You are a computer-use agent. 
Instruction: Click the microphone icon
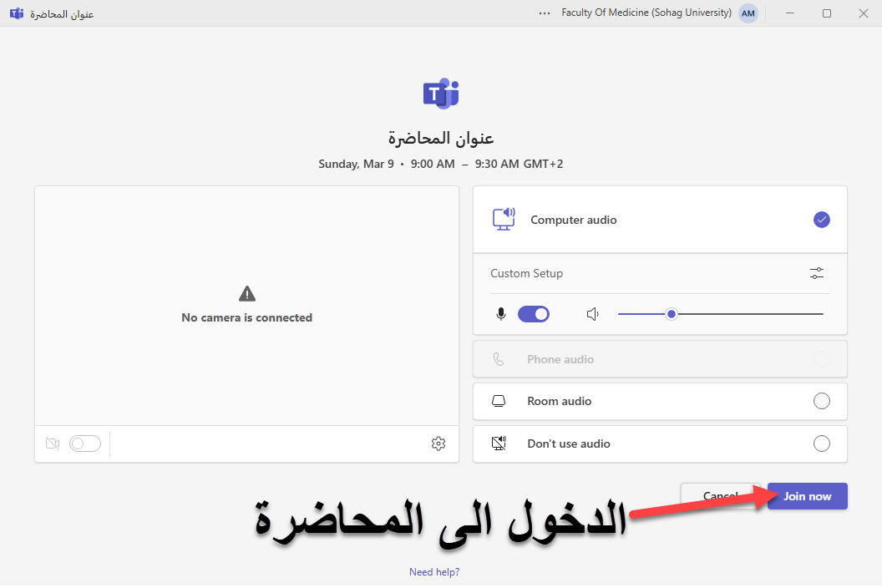[501, 314]
